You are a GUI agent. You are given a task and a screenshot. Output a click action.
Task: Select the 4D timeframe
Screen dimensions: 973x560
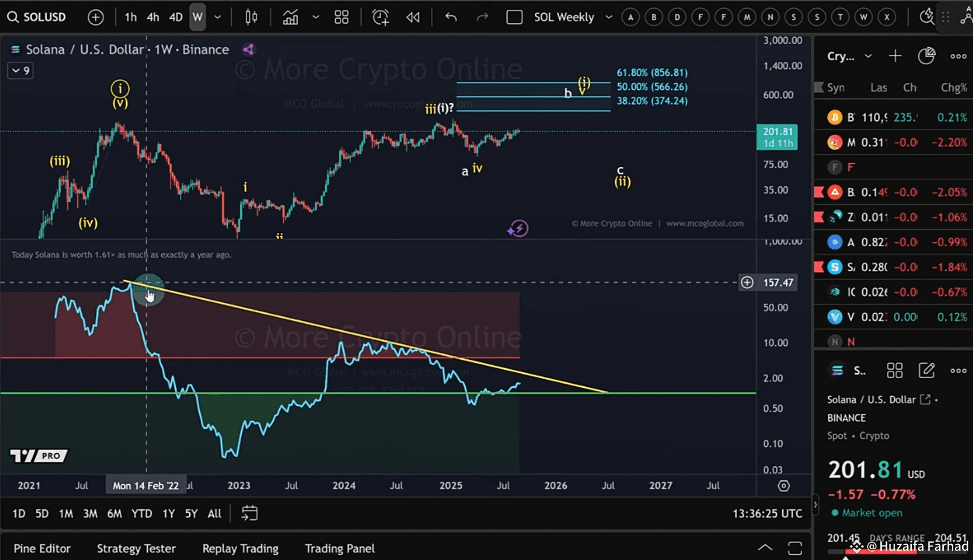point(176,17)
